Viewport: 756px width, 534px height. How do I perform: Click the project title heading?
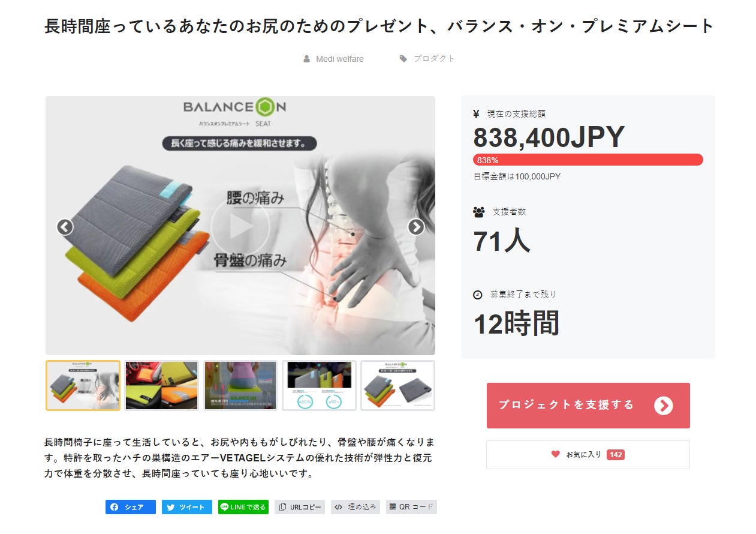tap(379, 26)
